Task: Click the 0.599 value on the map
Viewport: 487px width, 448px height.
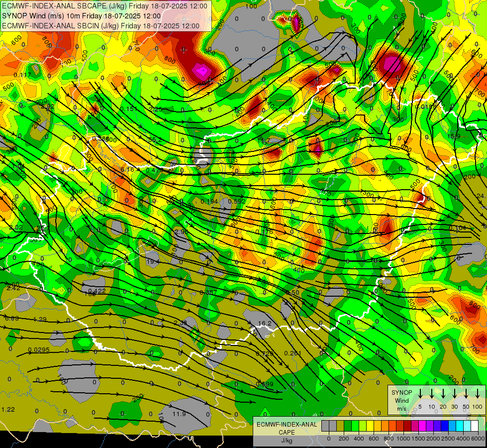Action: [265, 384]
